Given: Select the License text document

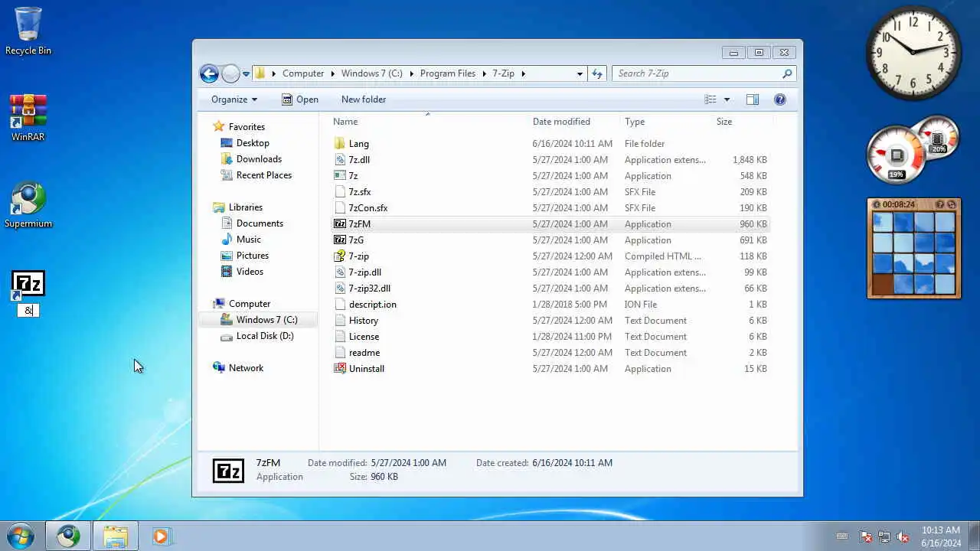Looking at the screenshot, I should pyautogui.click(x=364, y=337).
